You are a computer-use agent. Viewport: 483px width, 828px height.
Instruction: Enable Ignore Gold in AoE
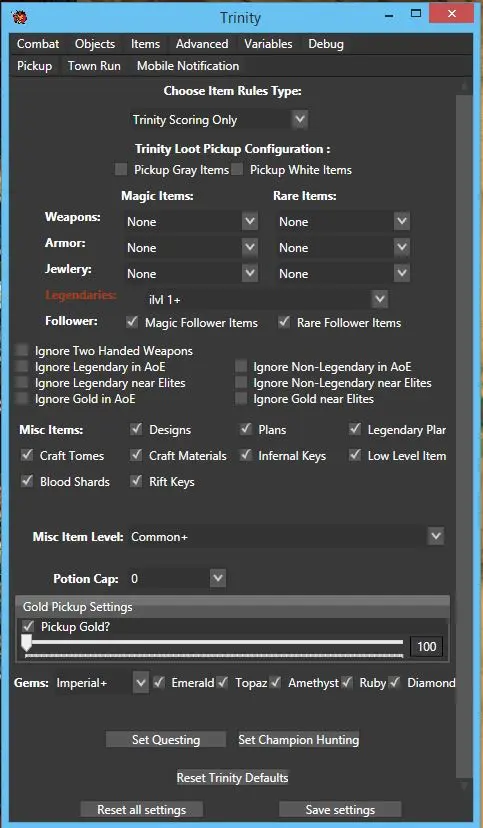point(22,398)
